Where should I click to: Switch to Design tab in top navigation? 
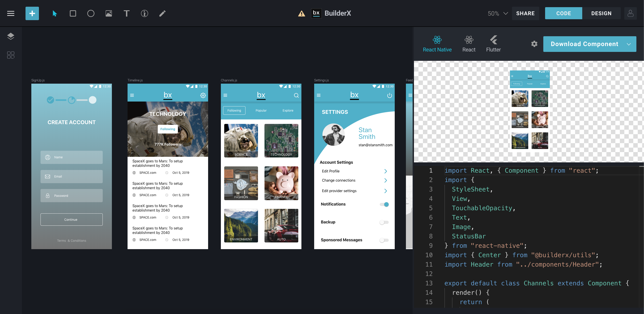click(601, 13)
